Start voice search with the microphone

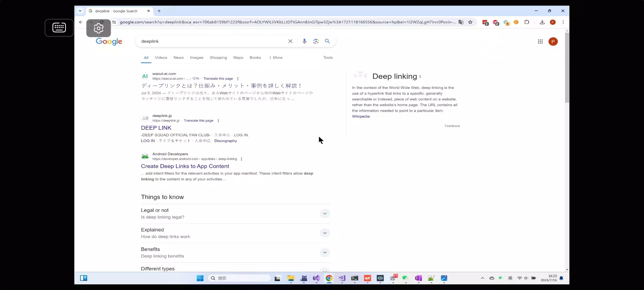(x=304, y=41)
